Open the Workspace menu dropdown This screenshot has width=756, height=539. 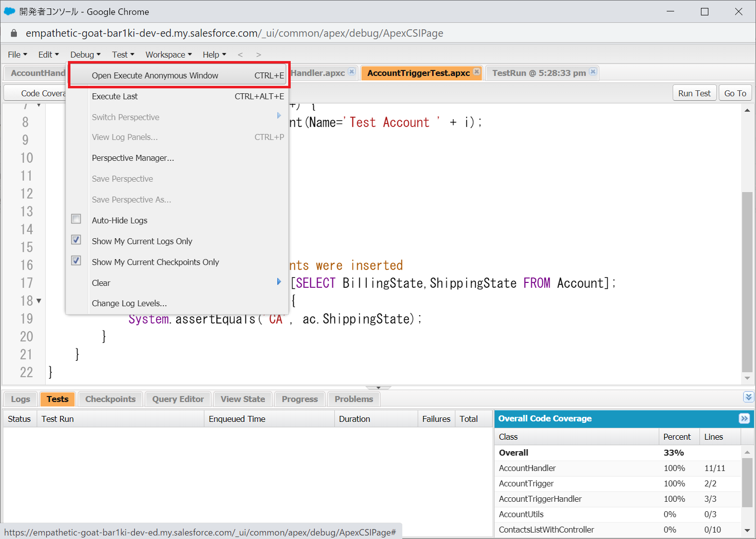169,55
